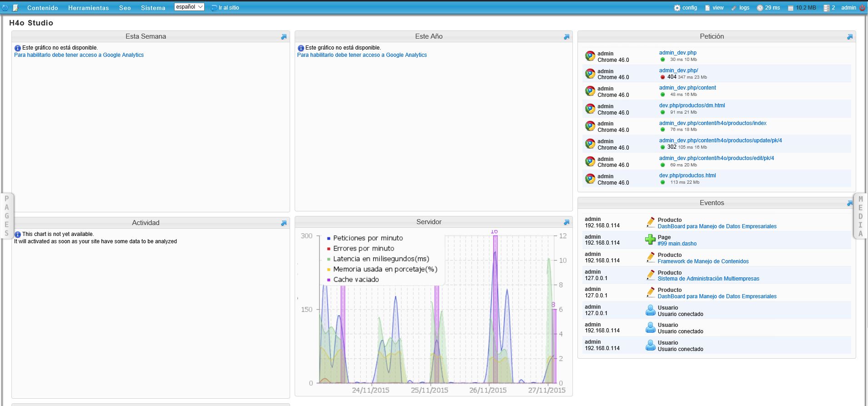Open the logs pencil icon
868x406 pixels.
tap(733, 8)
